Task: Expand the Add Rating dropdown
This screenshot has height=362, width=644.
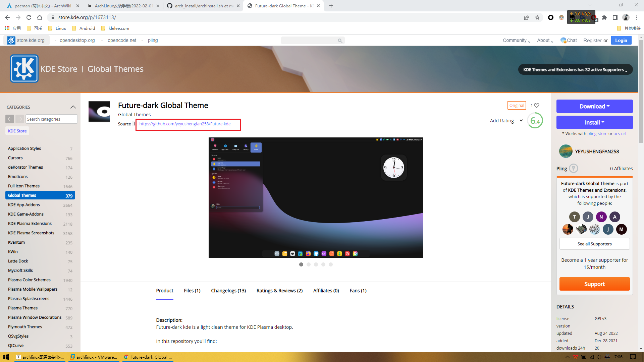Action: point(520,120)
